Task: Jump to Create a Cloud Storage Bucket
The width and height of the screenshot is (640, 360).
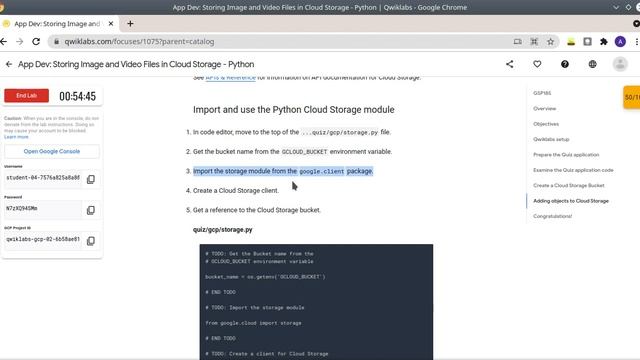Action: tap(569, 185)
